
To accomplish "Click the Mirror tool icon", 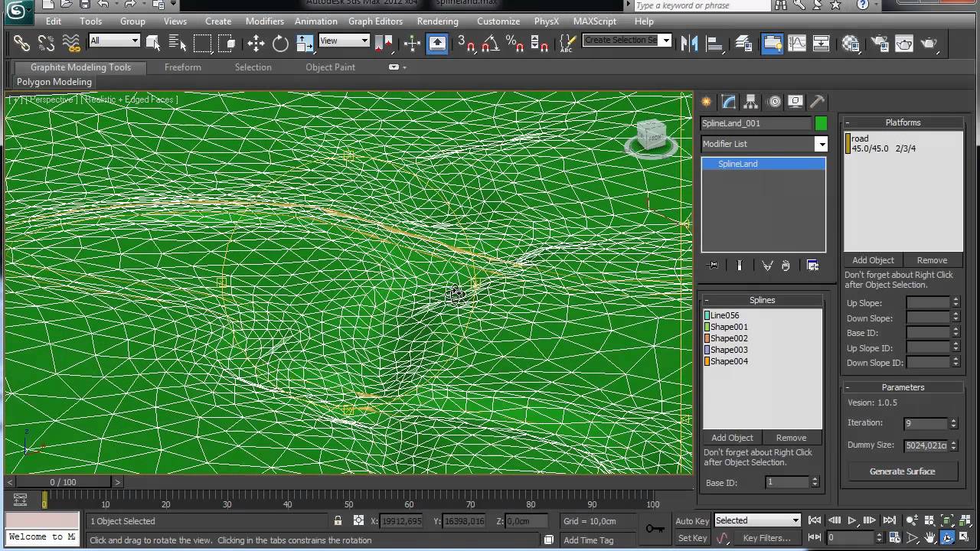I will [688, 43].
